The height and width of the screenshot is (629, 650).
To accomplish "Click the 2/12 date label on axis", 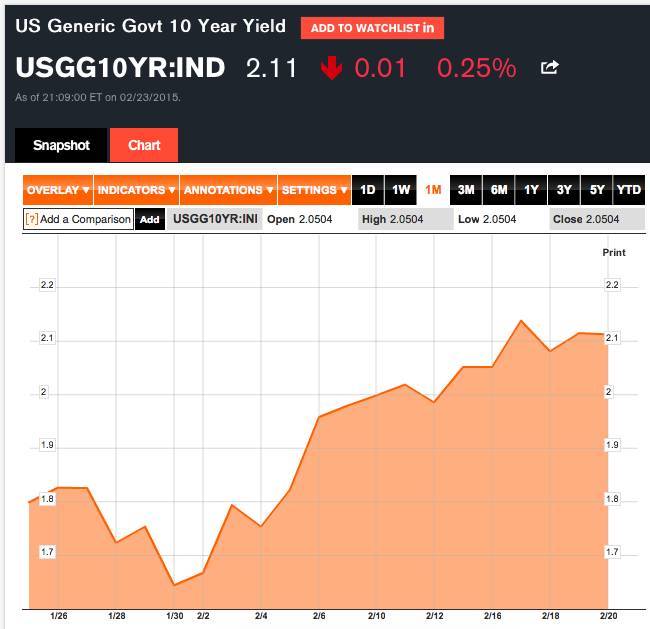I will click(x=434, y=616).
